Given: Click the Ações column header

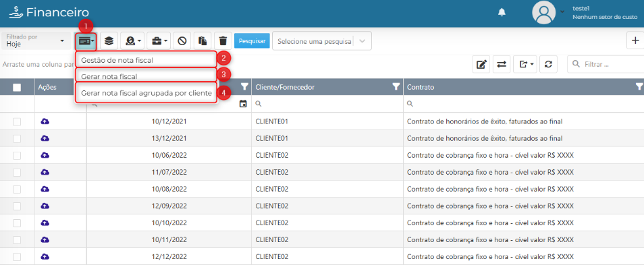Looking at the screenshot, I should 47,87.
